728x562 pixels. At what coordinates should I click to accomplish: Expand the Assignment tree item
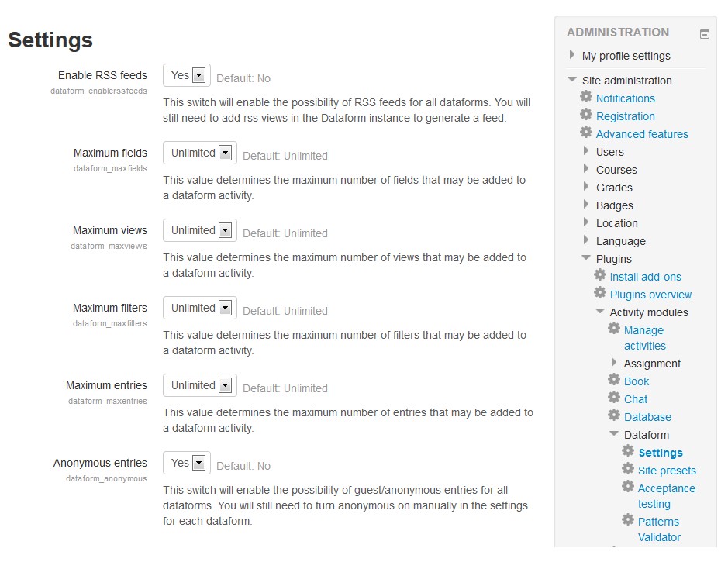(x=614, y=363)
